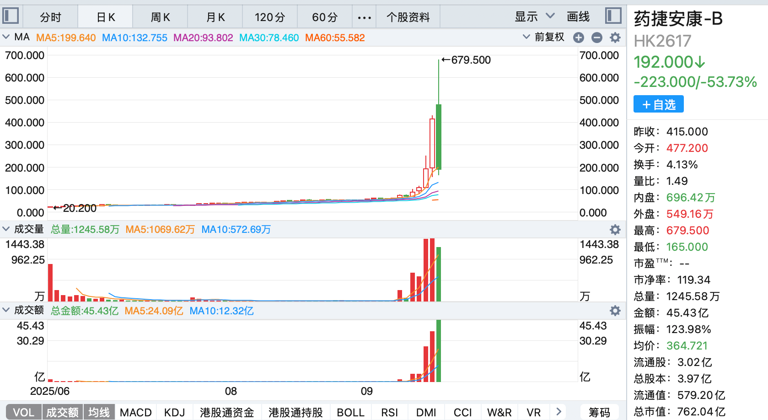Select the MACD indicator
This screenshot has height=420, width=768.
(x=136, y=412)
